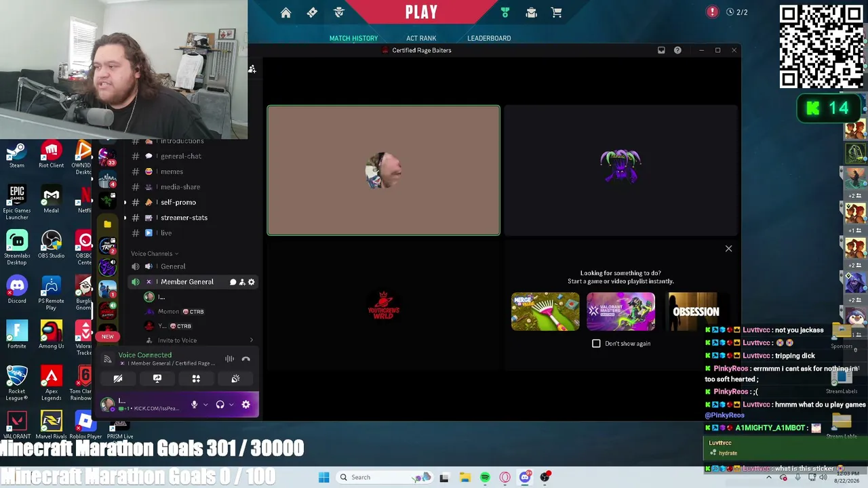The height and width of the screenshot is (488, 868).
Task: Open the Valorant collection backpack icon
Action: 531,12
